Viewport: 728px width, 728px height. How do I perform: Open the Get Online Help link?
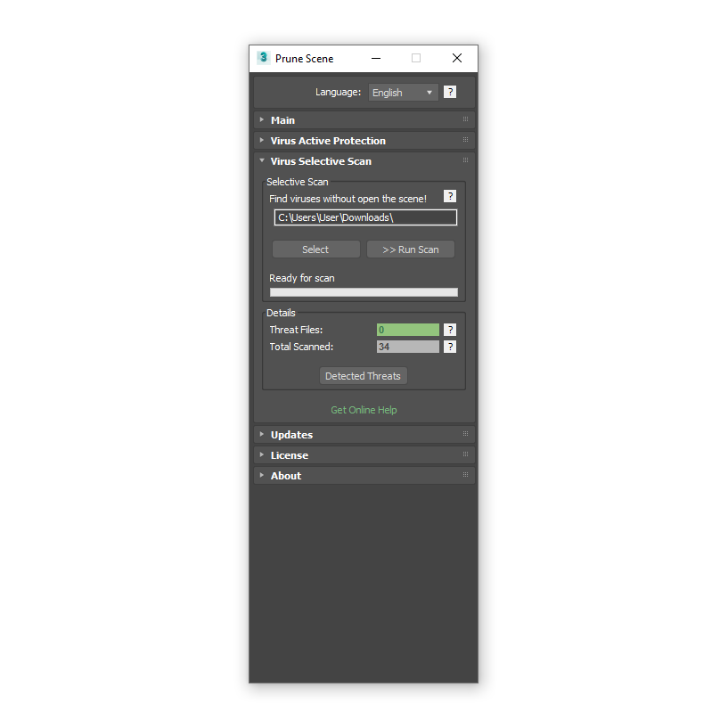(364, 410)
